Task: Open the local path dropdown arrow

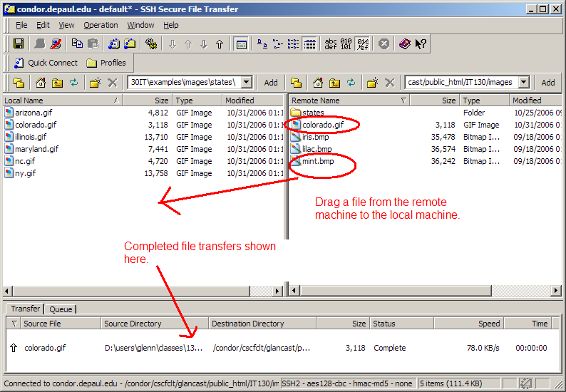Action: click(x=247, y=82)
